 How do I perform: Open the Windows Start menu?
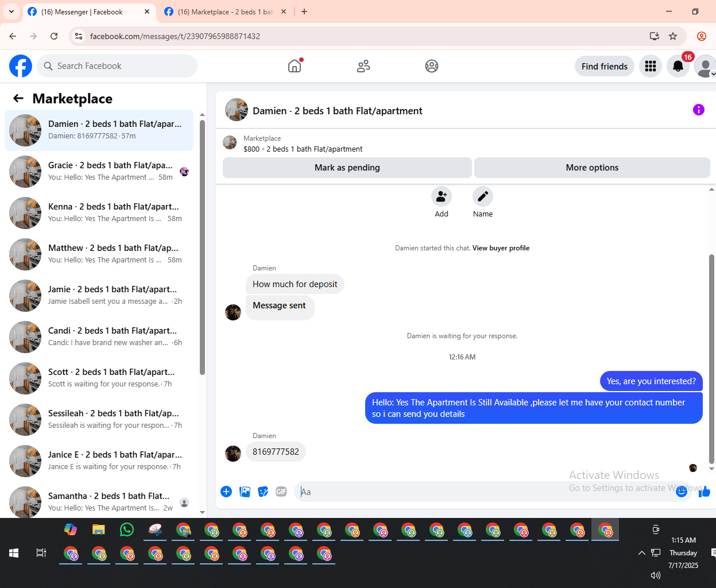[14, 553]
